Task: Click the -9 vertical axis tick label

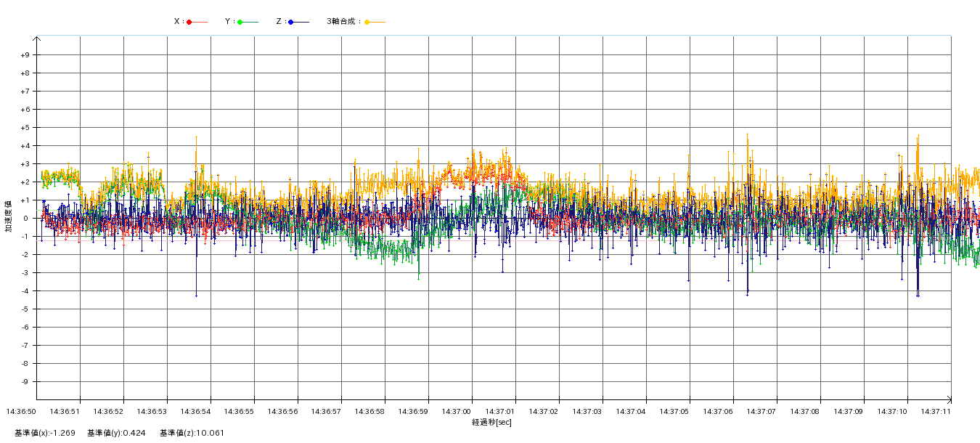Action: 25,382
